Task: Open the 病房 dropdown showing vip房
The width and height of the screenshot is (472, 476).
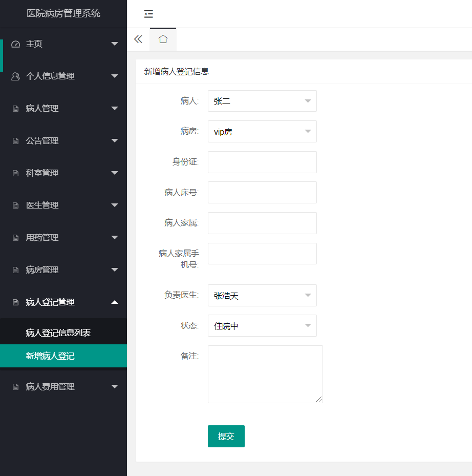Action: point(262,132)
